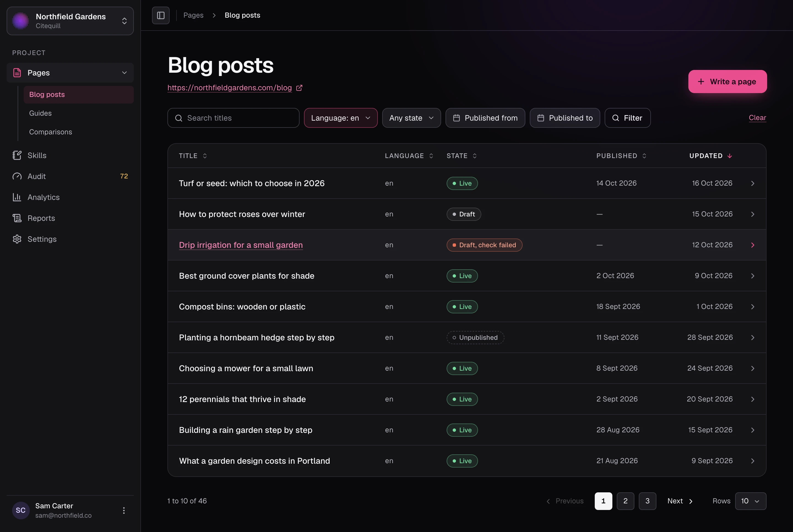Viewport: 793px width, 532px height.
Task: Open row arrow for Turf or seed post
Action: coord(753,184)
